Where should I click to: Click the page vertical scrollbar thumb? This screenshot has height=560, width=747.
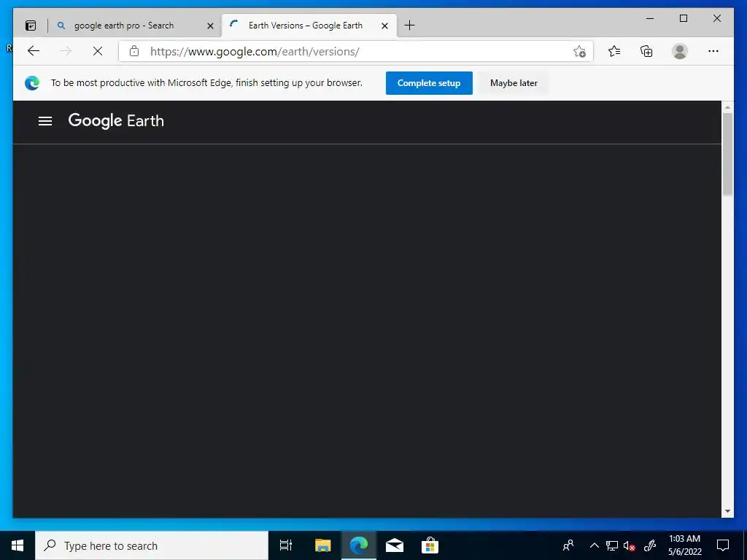(727, 155)
